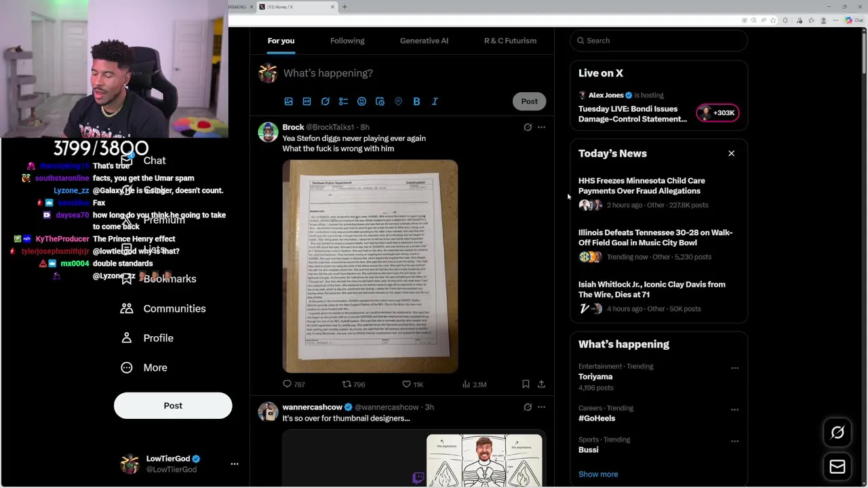Open Alex Jones Tuesday LIVE broadcast title

pos(633,114)
